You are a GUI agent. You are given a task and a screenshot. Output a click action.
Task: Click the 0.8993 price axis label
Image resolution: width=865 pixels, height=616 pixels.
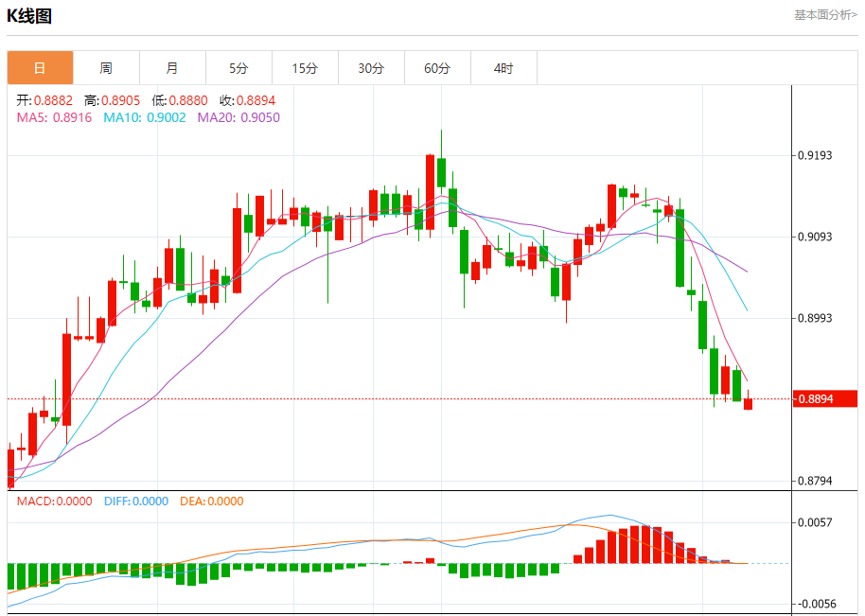[x=815, y=318]
